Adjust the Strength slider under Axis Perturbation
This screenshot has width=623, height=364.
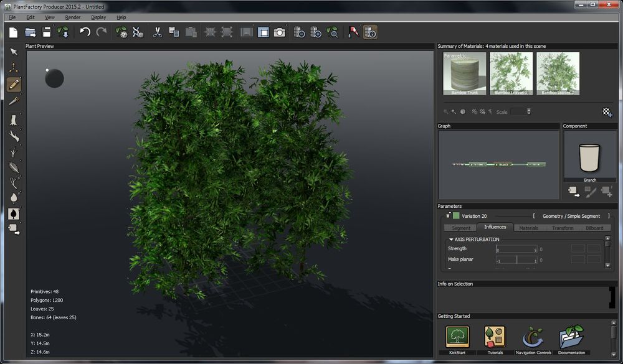pos(516,248)
